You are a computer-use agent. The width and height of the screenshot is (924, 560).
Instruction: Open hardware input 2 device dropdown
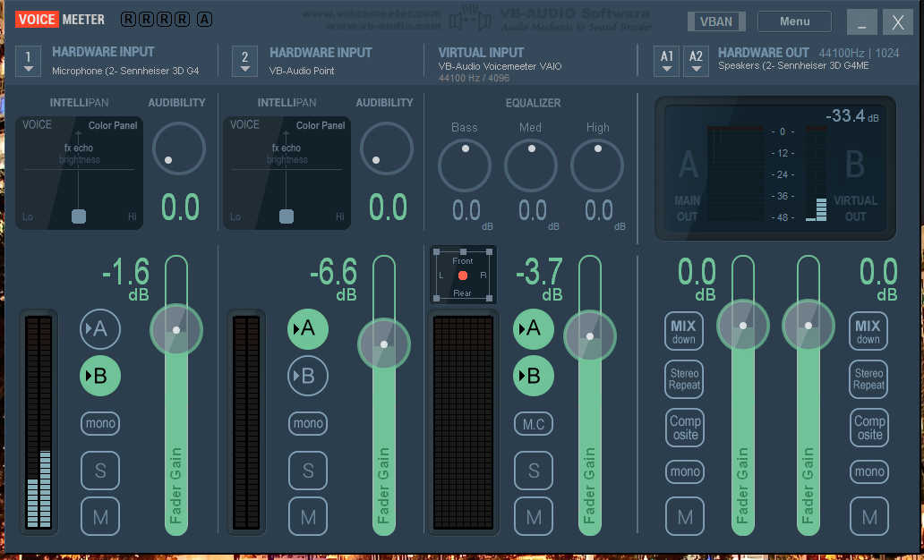point(244,60)
